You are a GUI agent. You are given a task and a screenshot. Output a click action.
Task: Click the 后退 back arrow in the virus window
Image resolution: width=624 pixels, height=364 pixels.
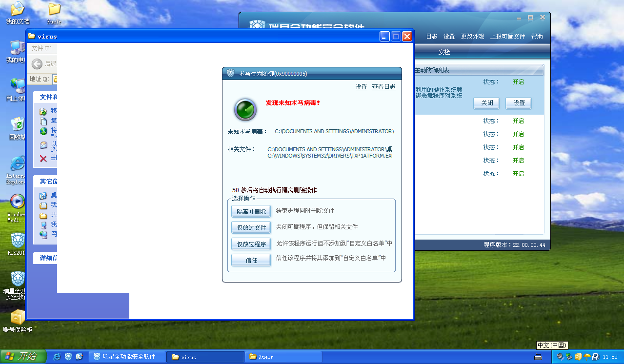37,63
